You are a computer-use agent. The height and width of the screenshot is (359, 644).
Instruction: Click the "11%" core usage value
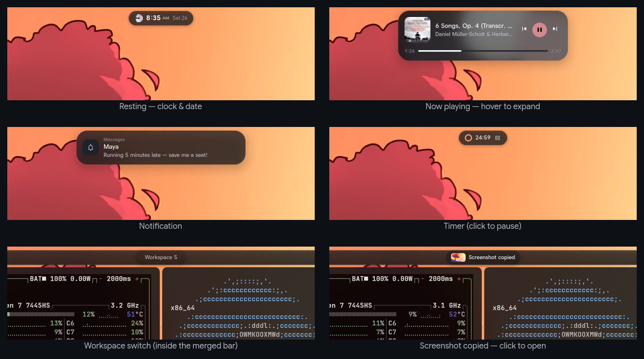378,323
